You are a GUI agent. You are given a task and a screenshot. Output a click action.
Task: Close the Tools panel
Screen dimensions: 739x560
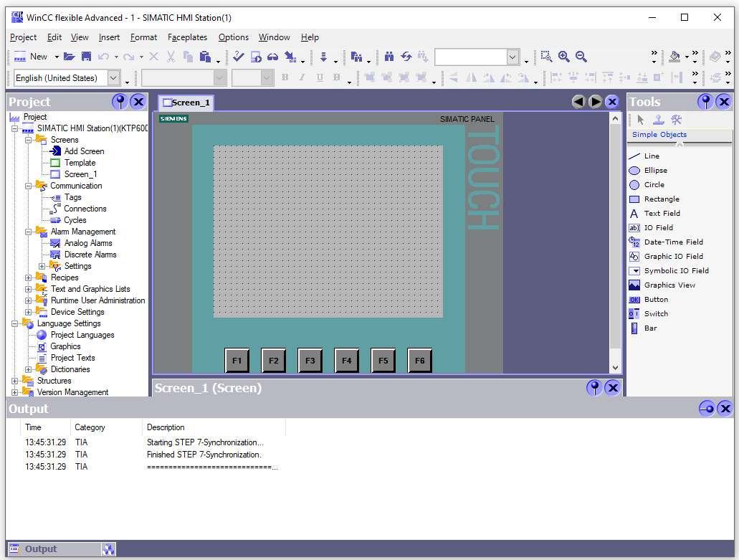[724, 101]
